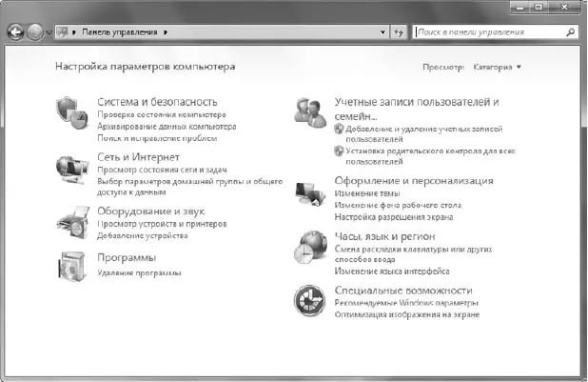Click Установка родительского контроля для всех пользователей
The width and height of the screenshot is (588, 382).
[x=430, y=156]
